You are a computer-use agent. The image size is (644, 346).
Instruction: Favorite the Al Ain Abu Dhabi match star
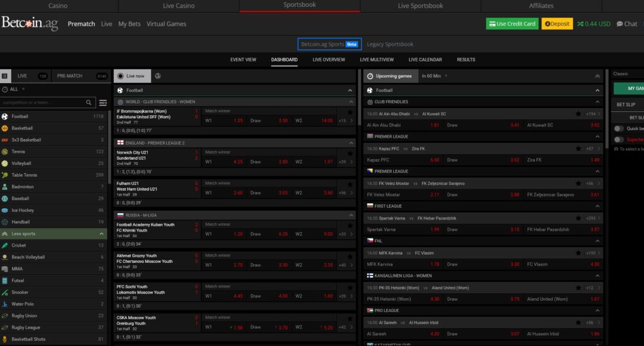click(x=579, y=114)
